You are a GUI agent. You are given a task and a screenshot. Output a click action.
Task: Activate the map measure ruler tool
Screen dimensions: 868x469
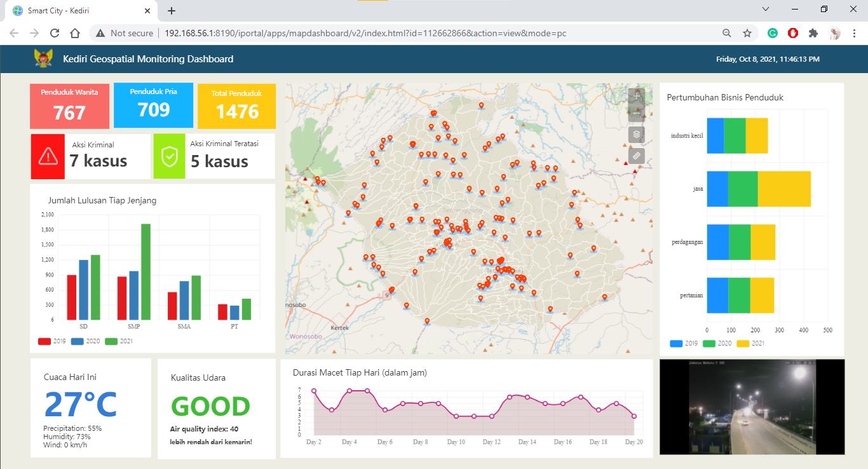[x=636, y=156]
